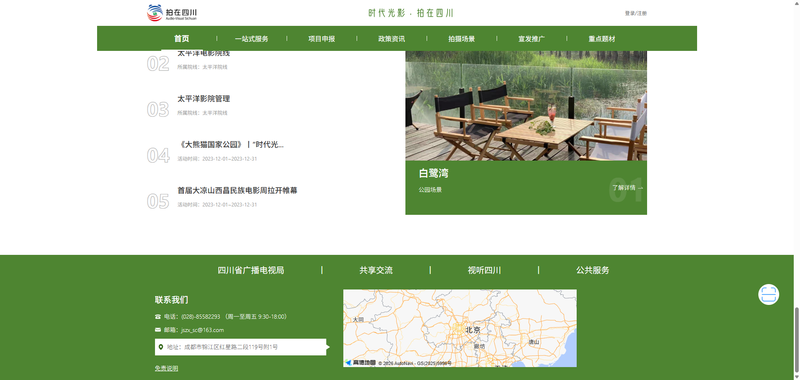Go to 政策资讯 section

click(x=391, y=39)
